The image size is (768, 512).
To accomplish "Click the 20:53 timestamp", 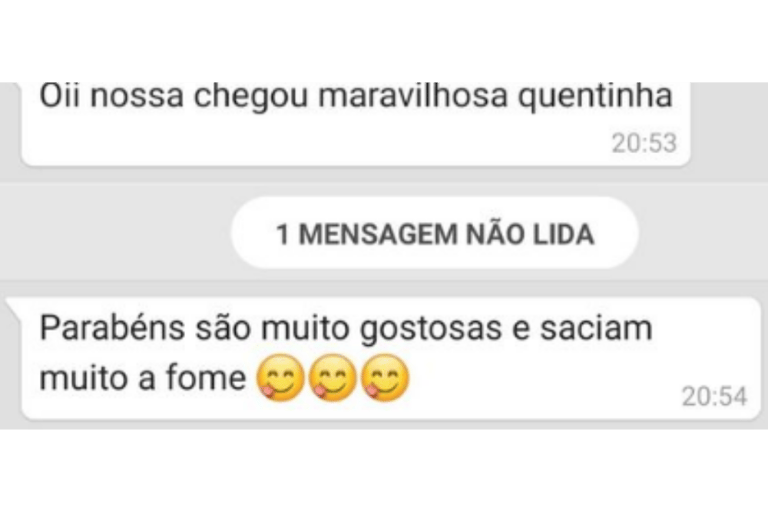I will point(644,143).
